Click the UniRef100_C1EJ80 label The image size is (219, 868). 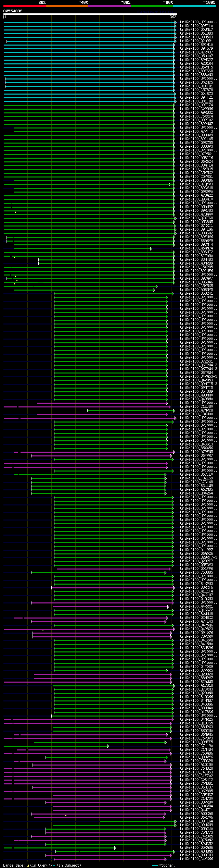click(196, 406)
